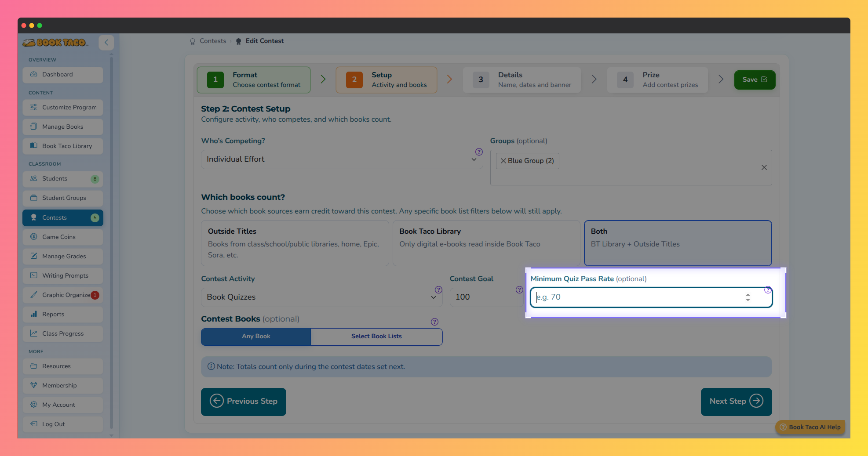Click the Resources folder icon
The image size is (868, 456).
pyautogui.click(x=34, y=366)
